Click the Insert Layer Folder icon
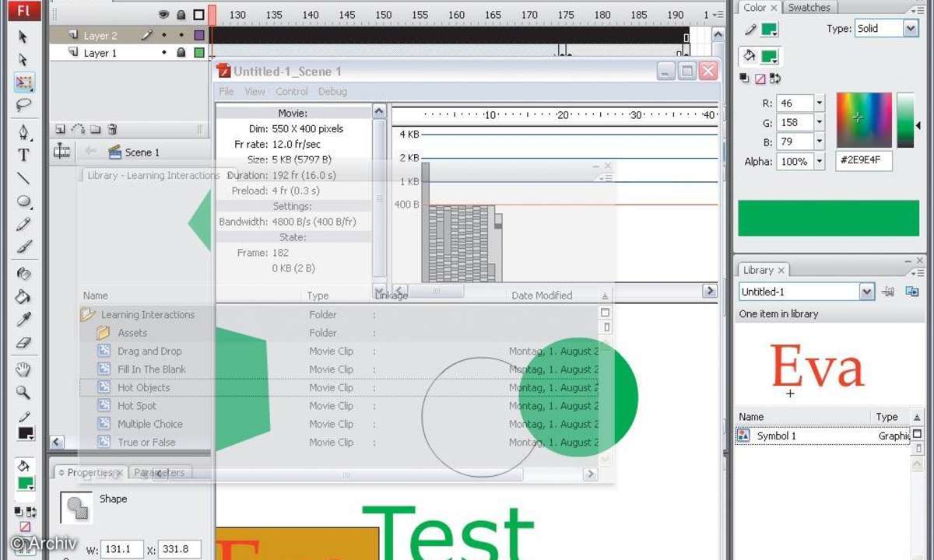 [x=95, y=129]
